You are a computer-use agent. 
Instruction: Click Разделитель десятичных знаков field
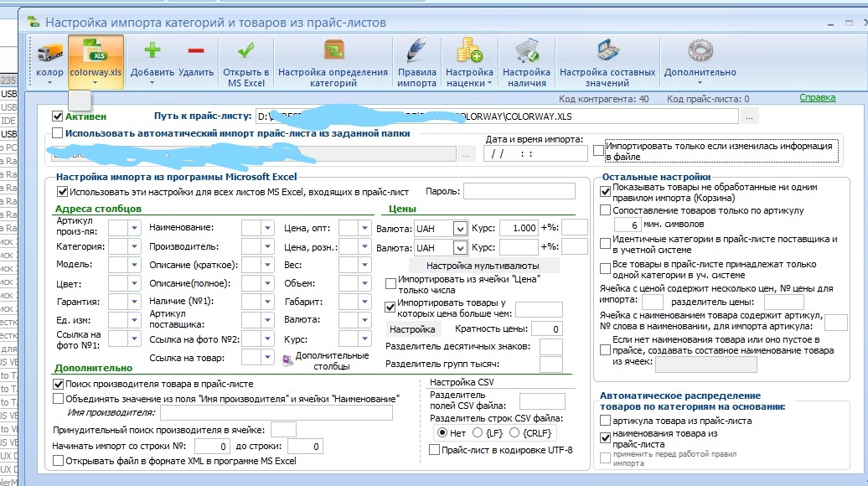point(550,347)
